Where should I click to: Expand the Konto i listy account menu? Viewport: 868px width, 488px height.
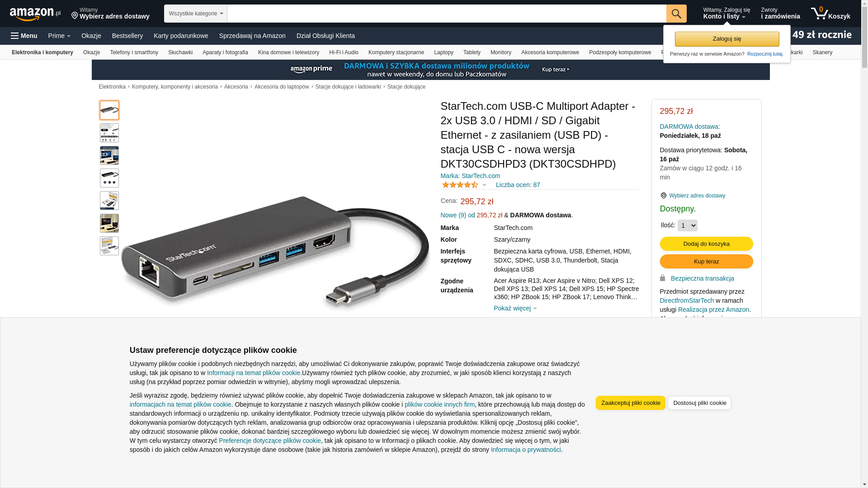point(726,14)
